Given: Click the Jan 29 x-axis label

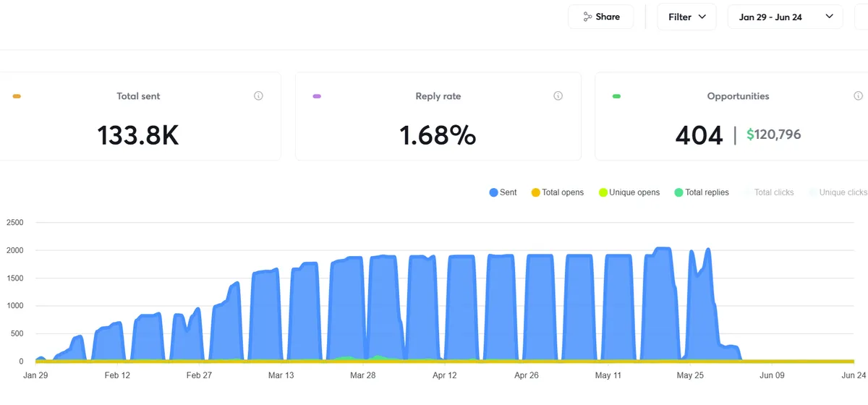Looking at the screenshot, I should coord(35,375).
